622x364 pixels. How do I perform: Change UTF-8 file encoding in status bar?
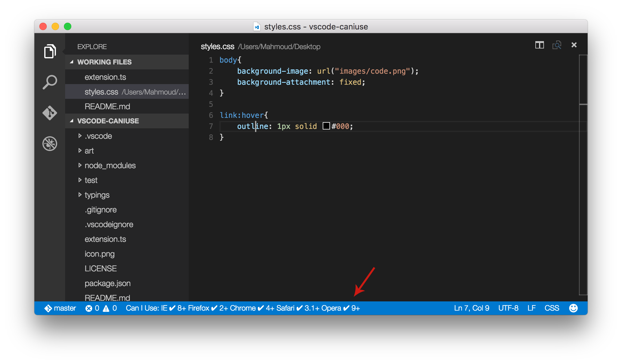click(508, 308)
